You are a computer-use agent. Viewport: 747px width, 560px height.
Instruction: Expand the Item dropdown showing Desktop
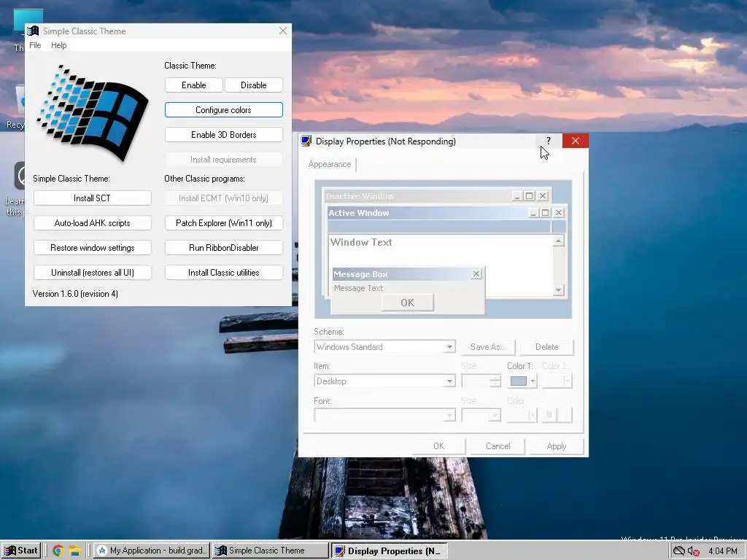449,381
